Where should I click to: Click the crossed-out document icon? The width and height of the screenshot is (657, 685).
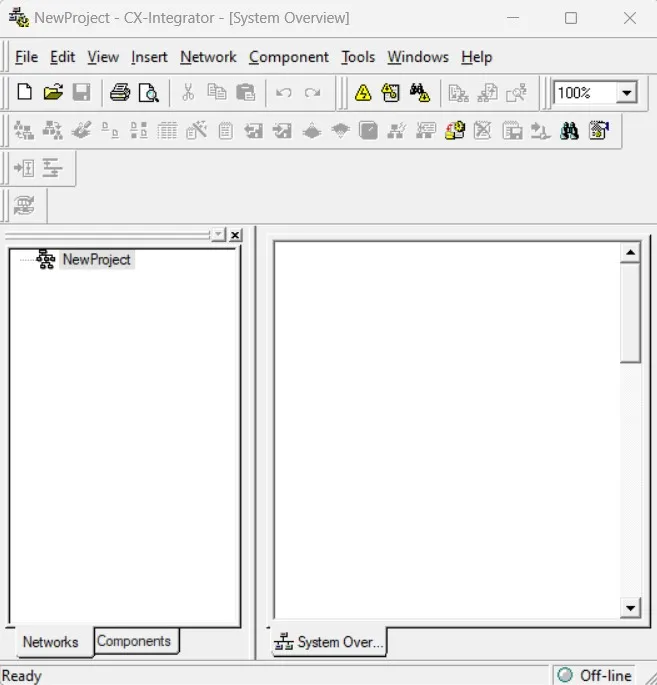click(483, 130)
